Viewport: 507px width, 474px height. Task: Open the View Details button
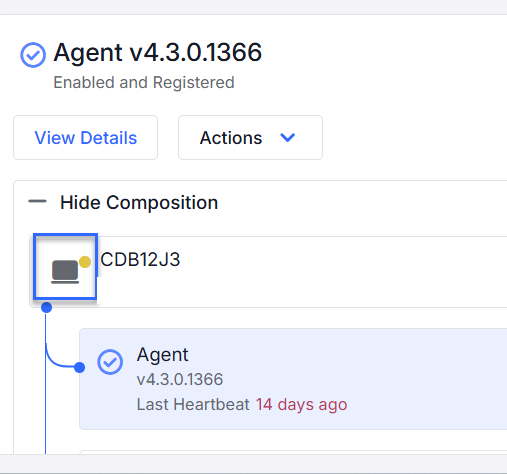tap(85, 138)
